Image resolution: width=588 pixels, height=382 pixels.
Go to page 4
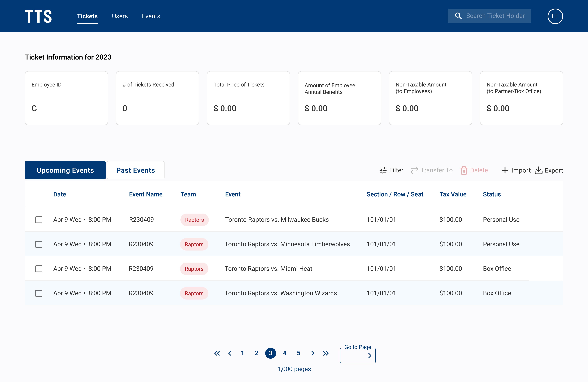click(x=285, y=353)
